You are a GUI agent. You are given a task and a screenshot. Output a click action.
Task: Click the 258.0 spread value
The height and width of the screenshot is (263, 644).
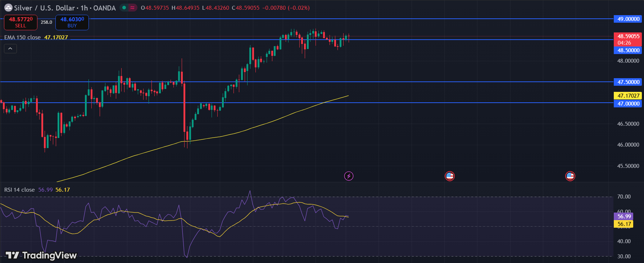(46, 22)
